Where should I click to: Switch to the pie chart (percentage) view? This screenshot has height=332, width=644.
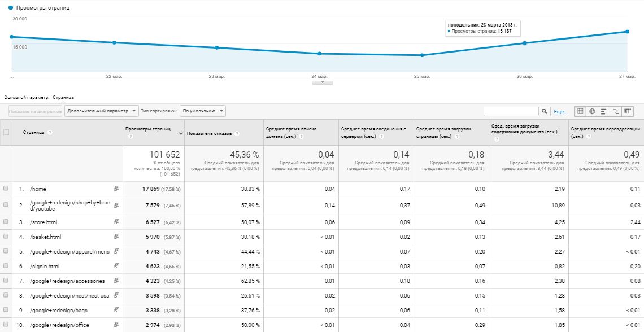pyautogui.click(x=592, y=111)
